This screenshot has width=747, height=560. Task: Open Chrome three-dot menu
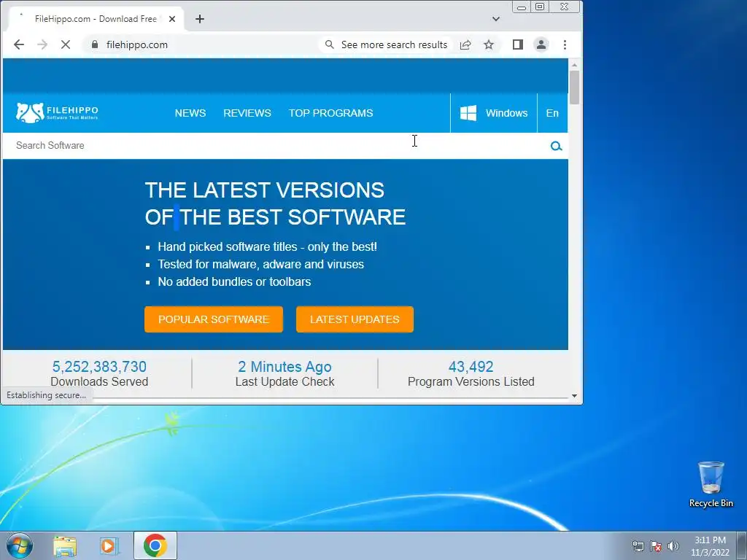565,44
